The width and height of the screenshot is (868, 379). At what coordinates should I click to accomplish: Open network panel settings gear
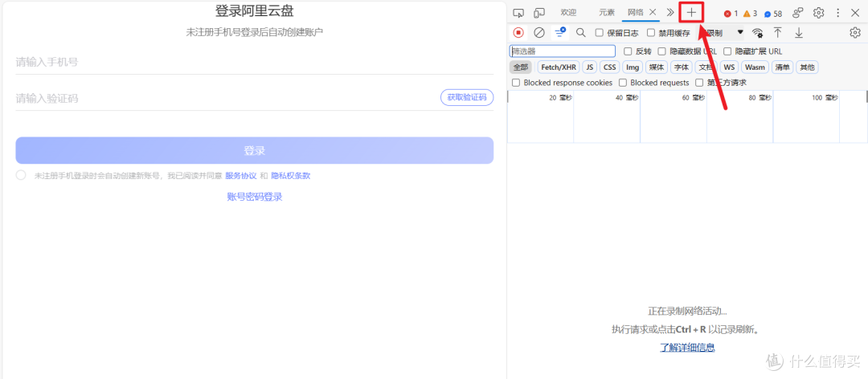[x=854, y=33]
